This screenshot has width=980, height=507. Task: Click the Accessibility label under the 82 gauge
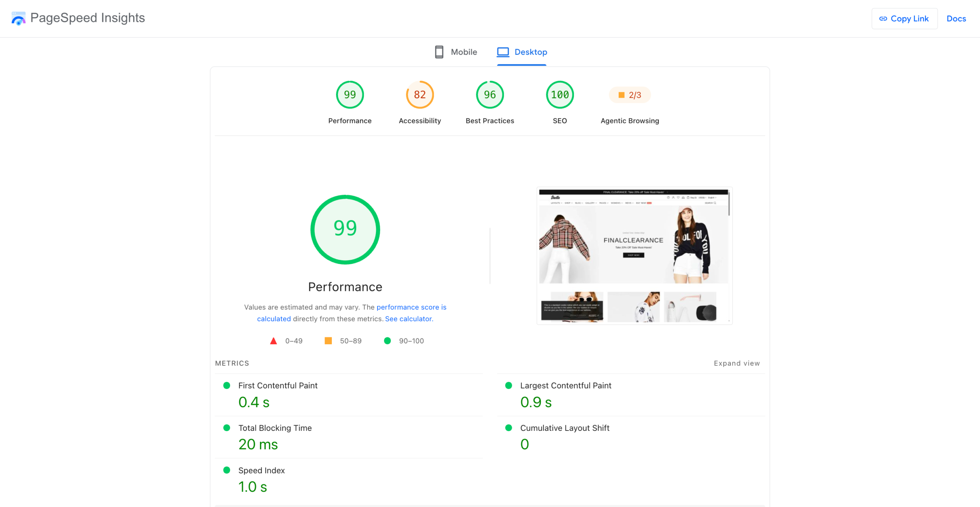(420, 121)
